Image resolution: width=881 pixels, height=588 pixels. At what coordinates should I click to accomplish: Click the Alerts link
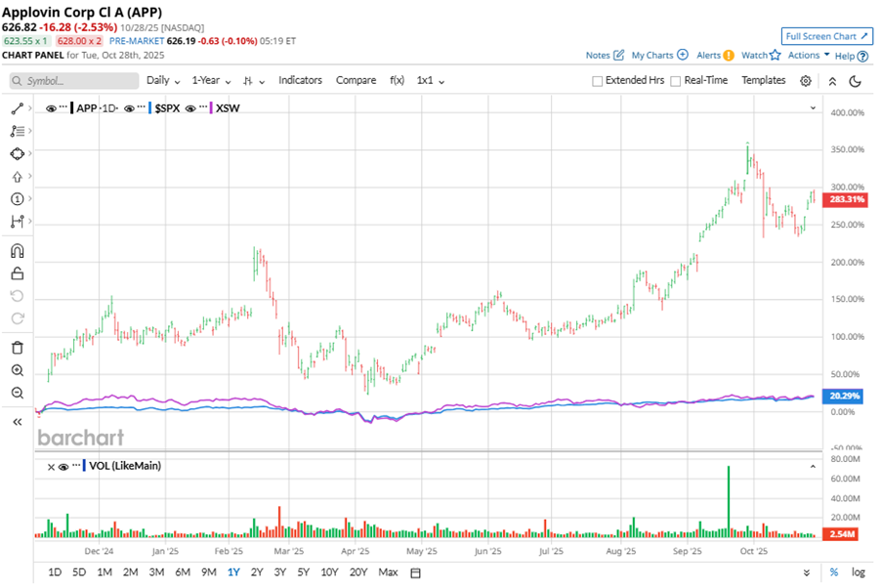[708, 55]
